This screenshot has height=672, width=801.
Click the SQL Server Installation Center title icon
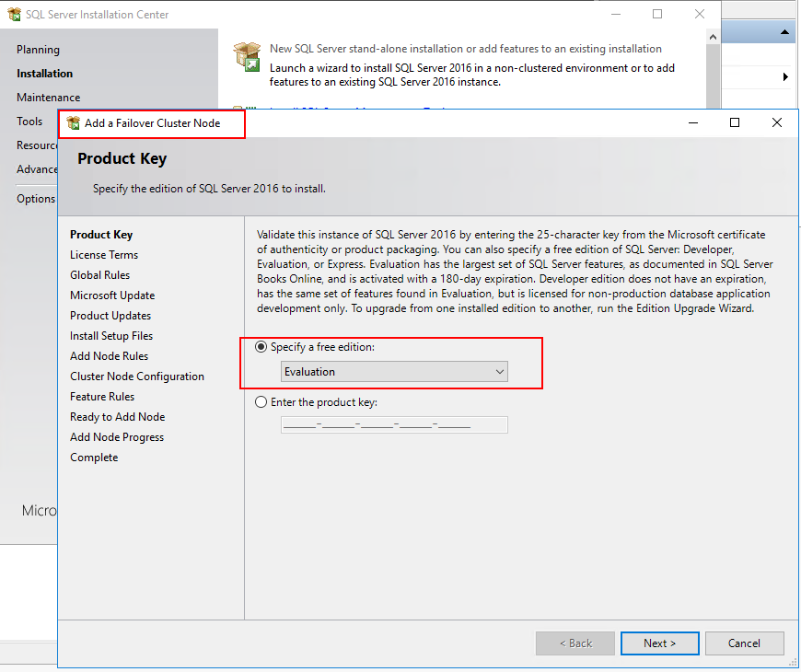point(15,15)
